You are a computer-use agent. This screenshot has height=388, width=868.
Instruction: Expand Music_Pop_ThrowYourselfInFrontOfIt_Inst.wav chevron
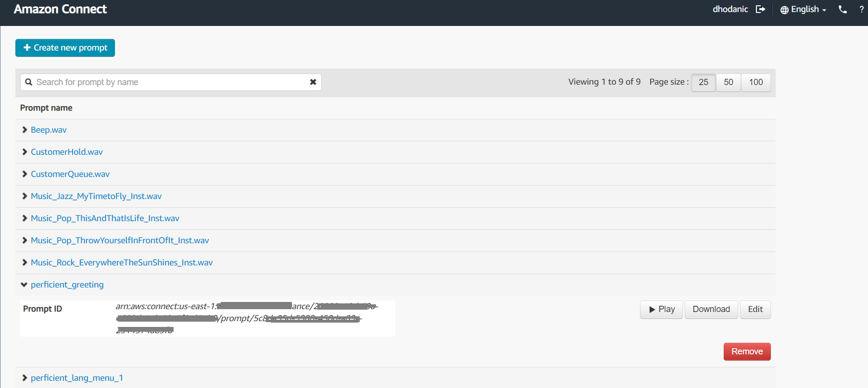25,240
